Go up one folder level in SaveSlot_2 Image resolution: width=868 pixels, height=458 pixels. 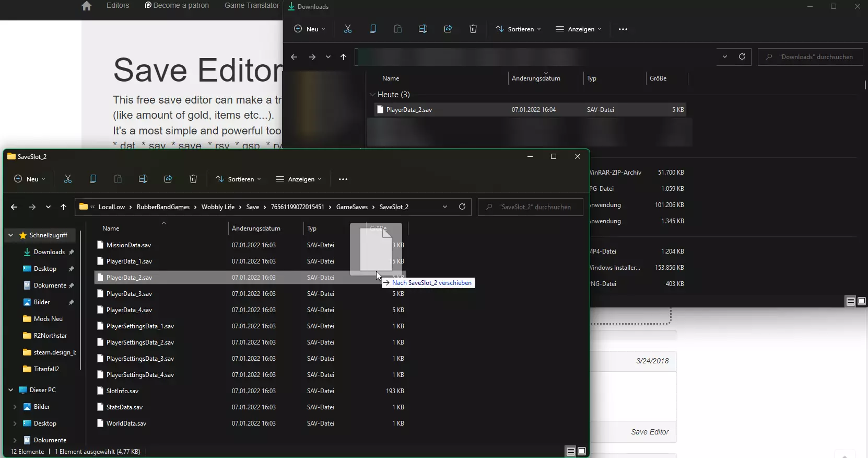pyautogui.click(x=63, y=207)
